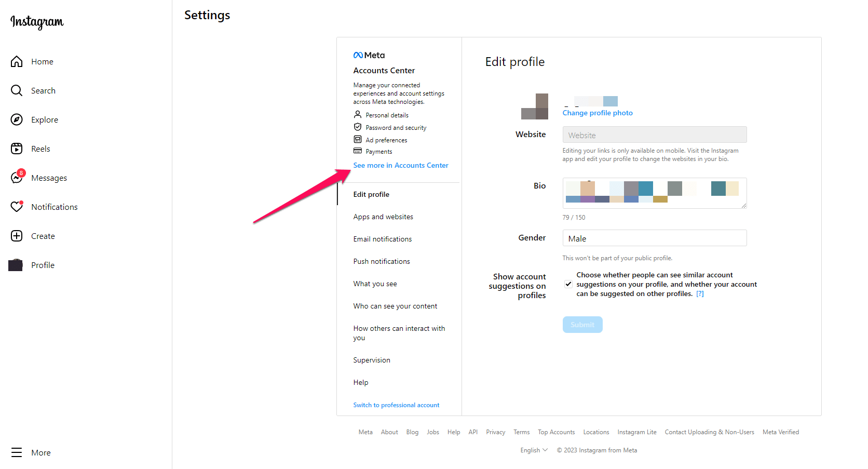Open Push notifications settings tab

382,262
